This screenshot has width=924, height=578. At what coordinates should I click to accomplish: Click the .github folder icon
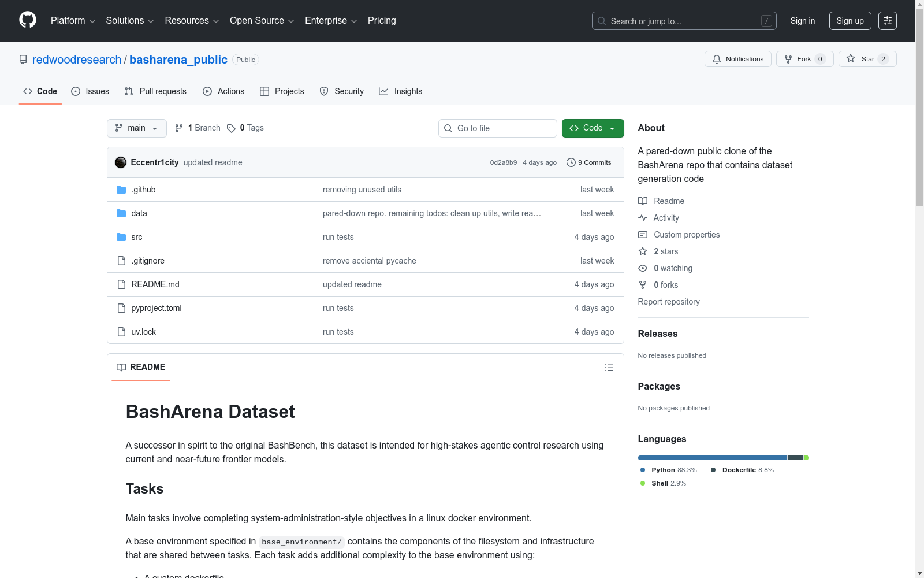[121, 190]
